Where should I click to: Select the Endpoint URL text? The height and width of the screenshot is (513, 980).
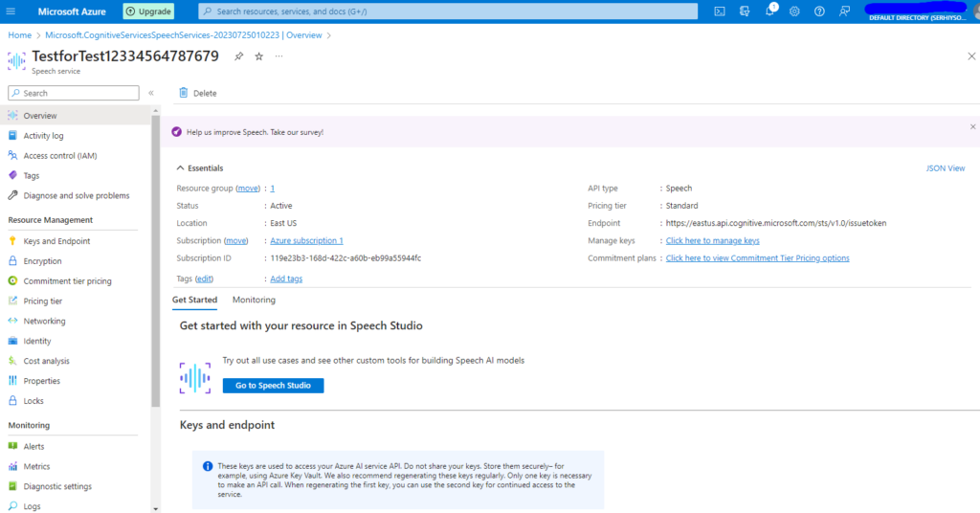(775, 223)
